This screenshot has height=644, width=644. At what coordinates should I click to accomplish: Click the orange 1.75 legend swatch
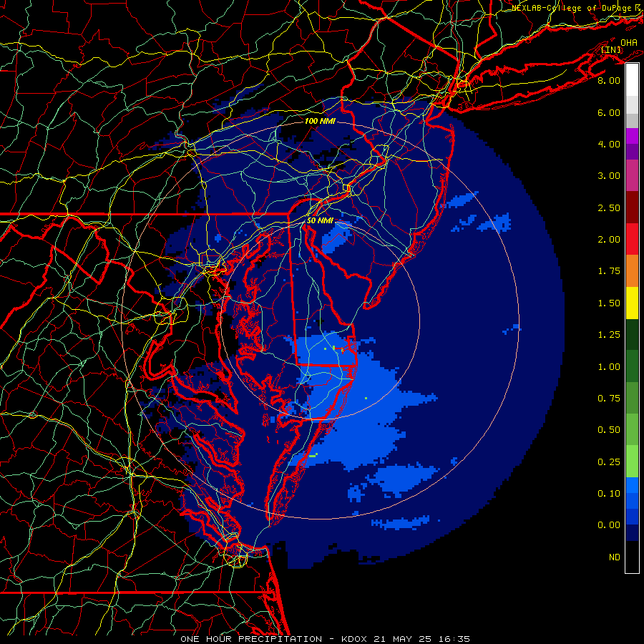(632, 271)
